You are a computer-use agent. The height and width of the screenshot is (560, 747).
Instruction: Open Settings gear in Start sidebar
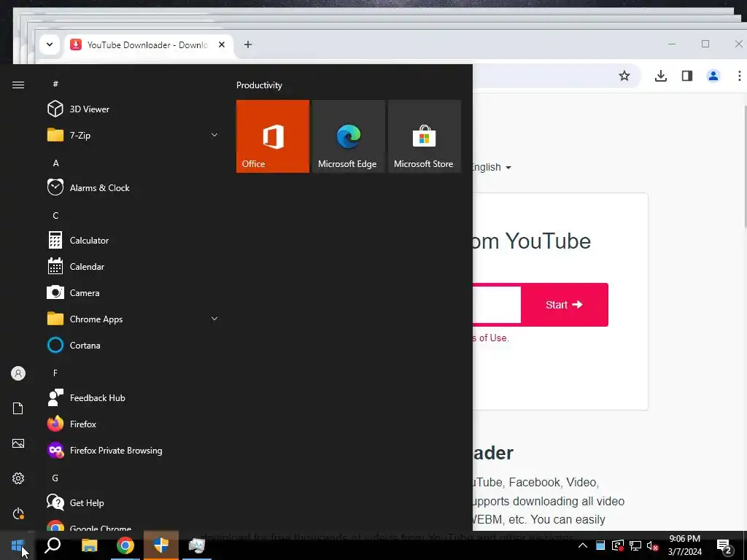pyautogui.click(x=18, y=478)
